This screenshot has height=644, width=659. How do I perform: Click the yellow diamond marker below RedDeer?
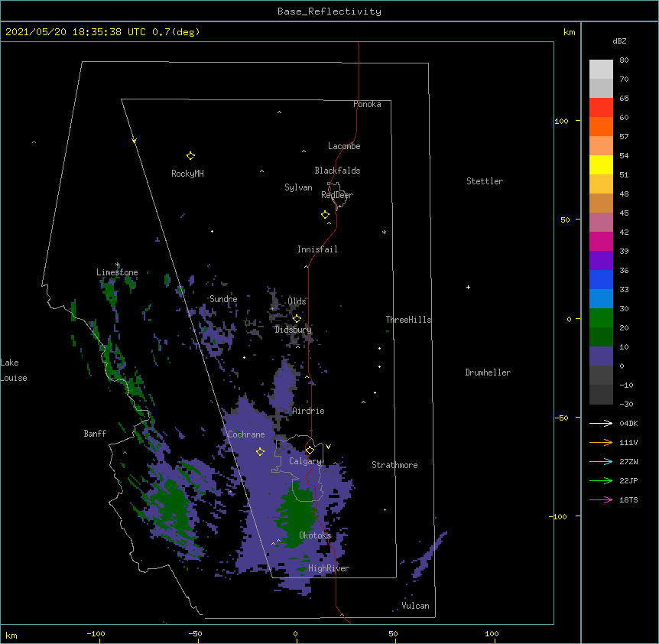[325, 215]
